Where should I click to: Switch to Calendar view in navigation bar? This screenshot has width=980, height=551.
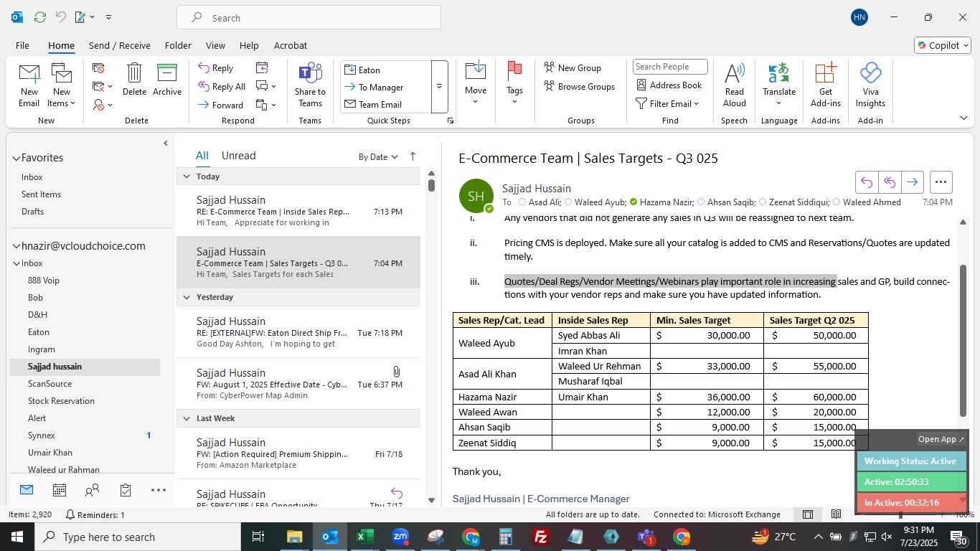click(x=60, y=490)
